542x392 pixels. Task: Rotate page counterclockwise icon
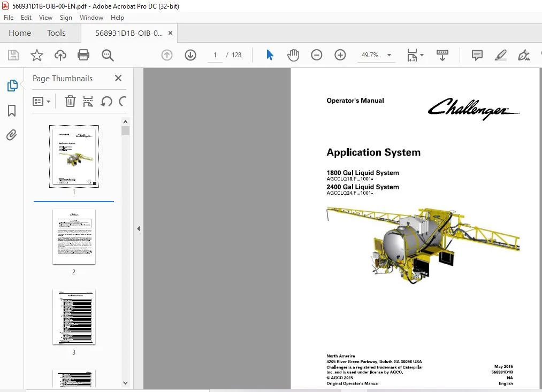point(106,101)
